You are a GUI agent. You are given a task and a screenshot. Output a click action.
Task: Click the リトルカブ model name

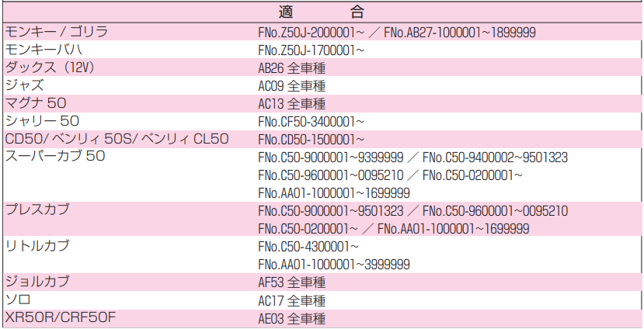(37, 246)
